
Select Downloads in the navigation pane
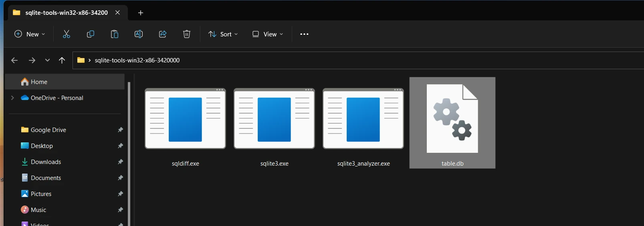pyautogui.click(x=46, y=162)
